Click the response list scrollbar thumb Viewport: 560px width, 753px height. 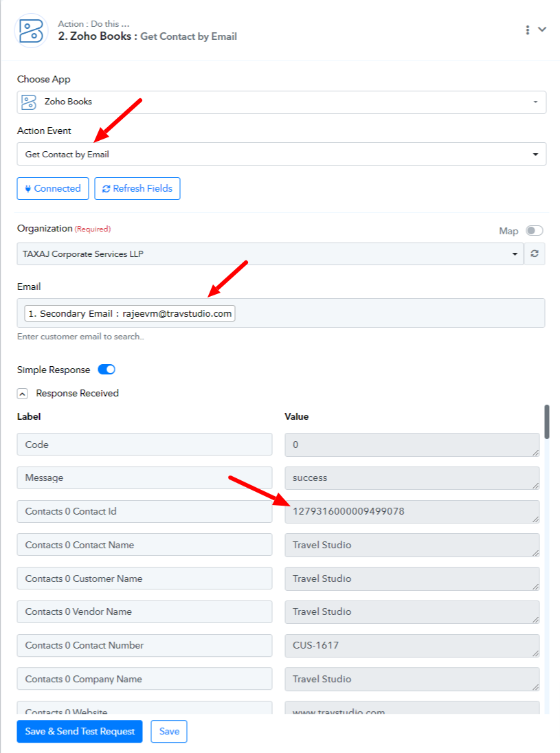pyautogui.click(x=546, y=422)
